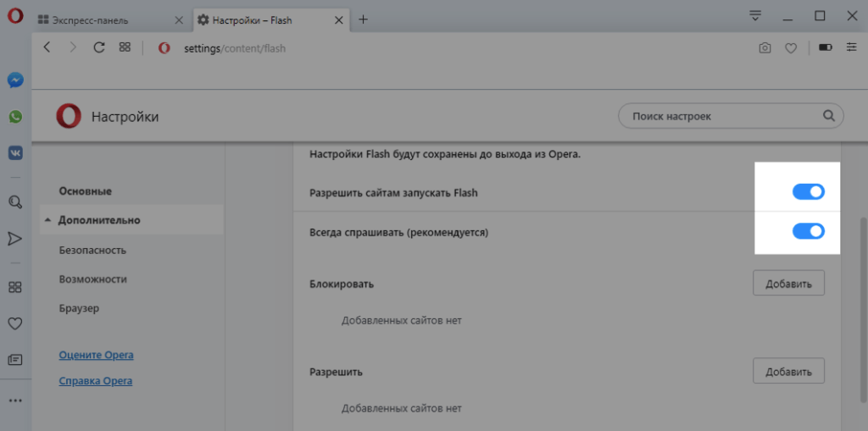Switch to the Экспресс-панель tab
Screen dimensions: 868x431
(113, 20)
